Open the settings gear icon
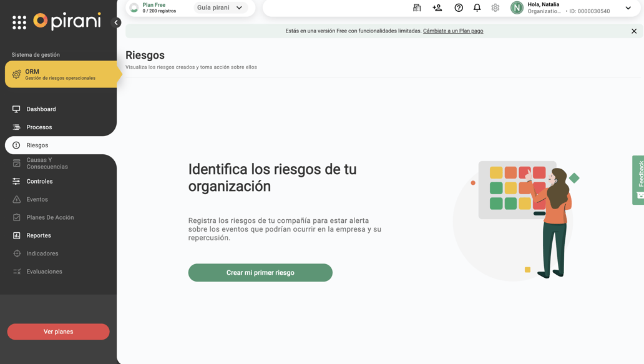The height and width of the screenshot is (364, 644). point(495,7)
